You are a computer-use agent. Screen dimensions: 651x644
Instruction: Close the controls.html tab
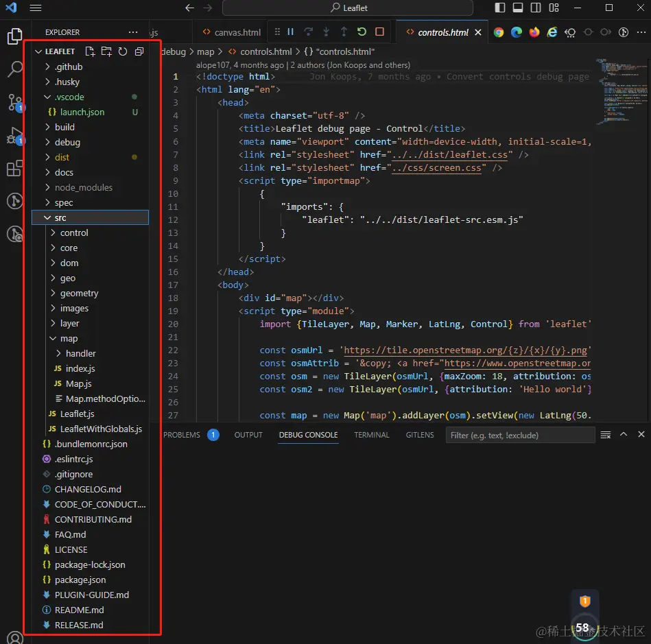(478, 32)
